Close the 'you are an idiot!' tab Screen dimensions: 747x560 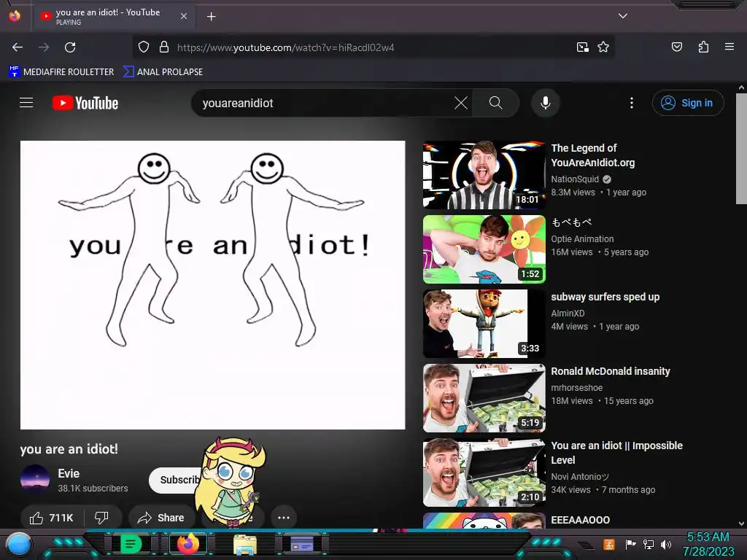pyautogui.click(x=184, y=16)
